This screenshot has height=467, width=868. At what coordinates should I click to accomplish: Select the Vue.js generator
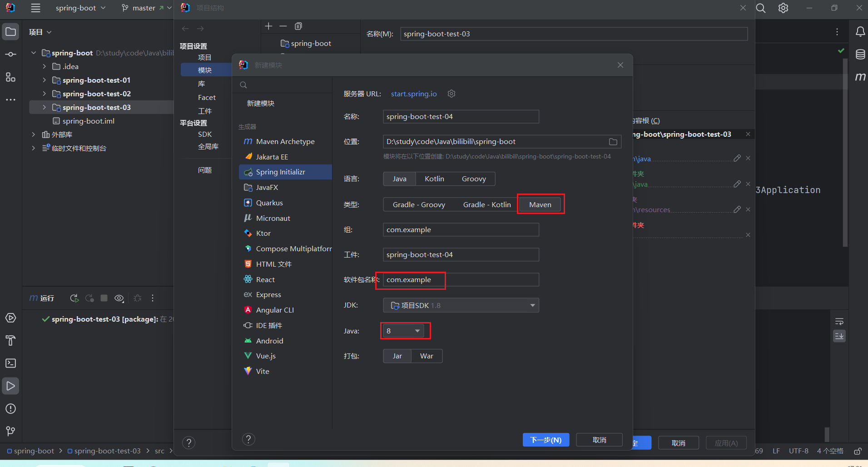point(285,356)
